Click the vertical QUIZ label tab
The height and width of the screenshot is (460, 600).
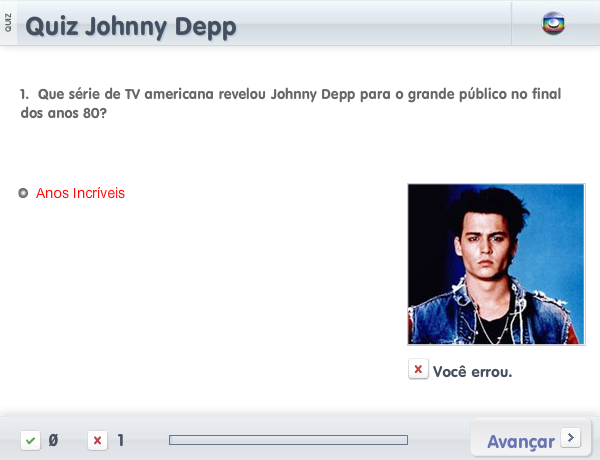click(x=8, y=23)
